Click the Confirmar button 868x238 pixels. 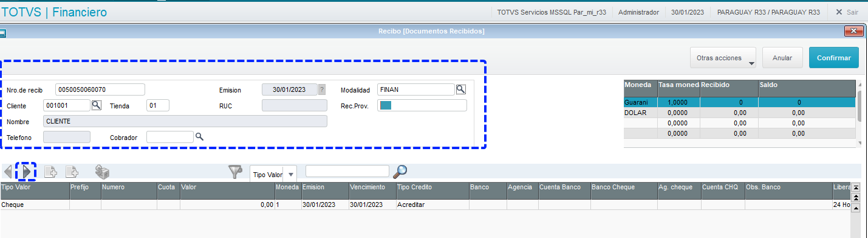[x=834, y=58]
